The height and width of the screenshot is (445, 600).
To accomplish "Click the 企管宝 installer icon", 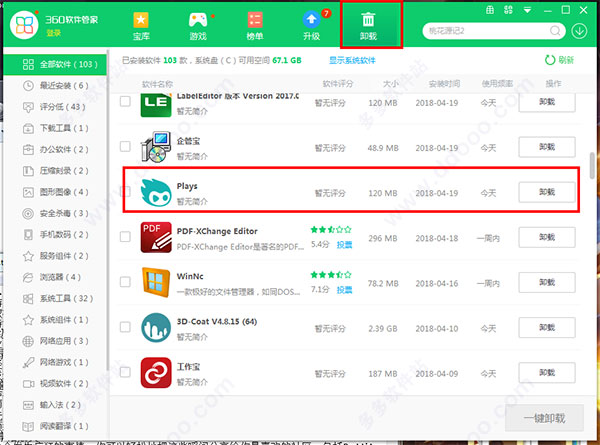I will click(x=156, y=147).
